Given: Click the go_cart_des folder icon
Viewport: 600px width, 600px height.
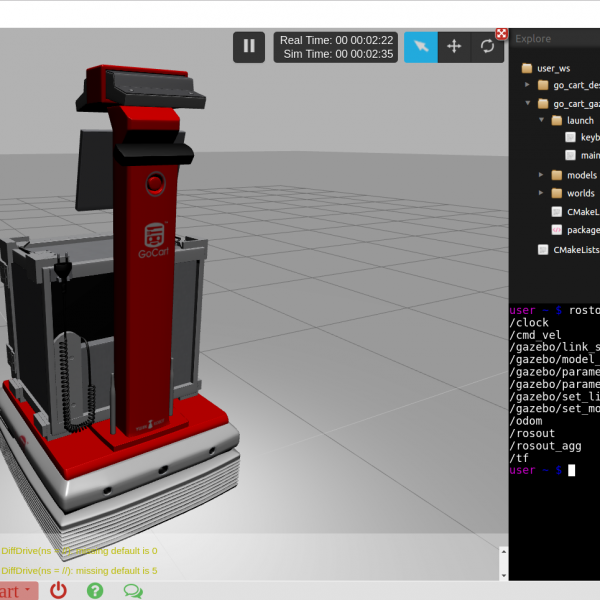Looking at the screenshot, I should coord(543,85).
